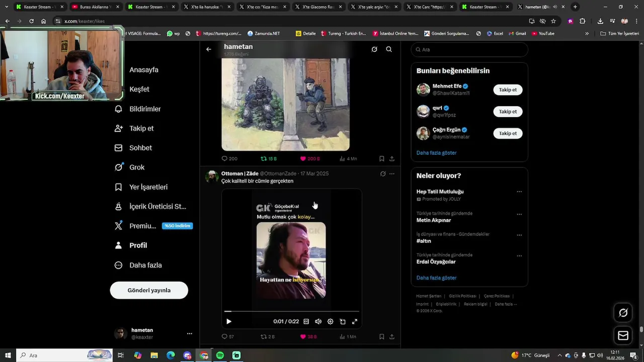Viewport: 644px width, 362px height.
Task: Click Gönderi yayınla button
Action: 149,290
